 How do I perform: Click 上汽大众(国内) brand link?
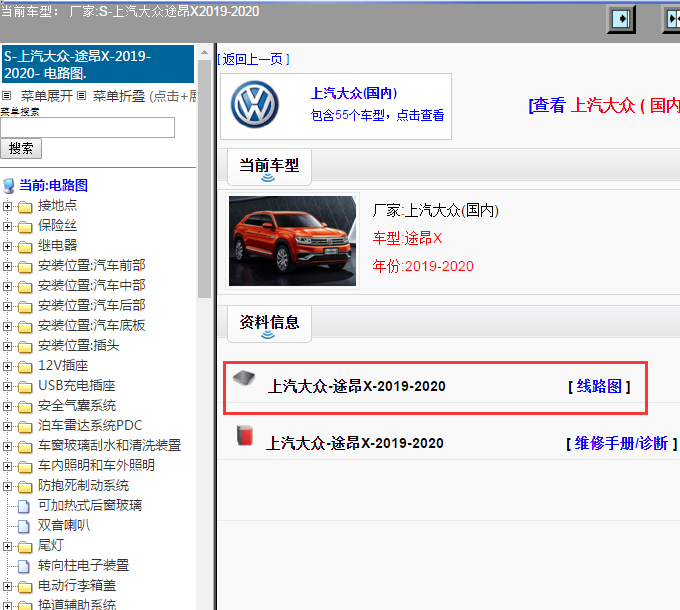(x=354, y=93)
